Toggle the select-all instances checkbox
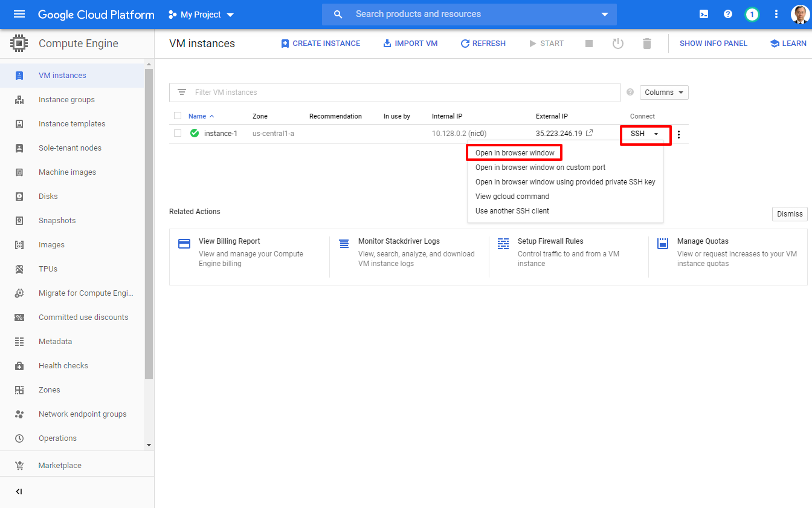Screen dimensions: 812x508 178,116
